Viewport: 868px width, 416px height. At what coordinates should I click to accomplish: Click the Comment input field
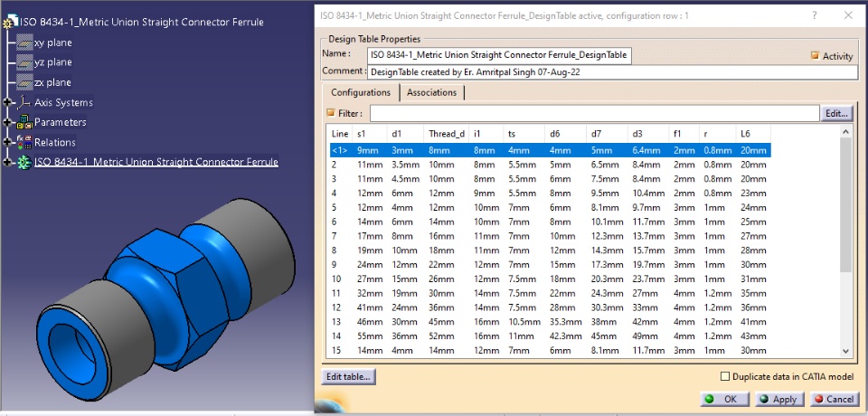612,71
